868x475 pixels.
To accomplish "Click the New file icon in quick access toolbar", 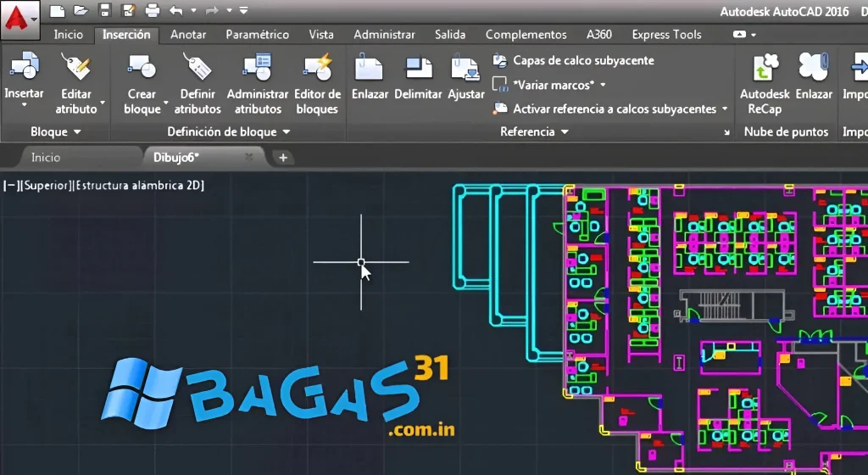I will point(57,10).
